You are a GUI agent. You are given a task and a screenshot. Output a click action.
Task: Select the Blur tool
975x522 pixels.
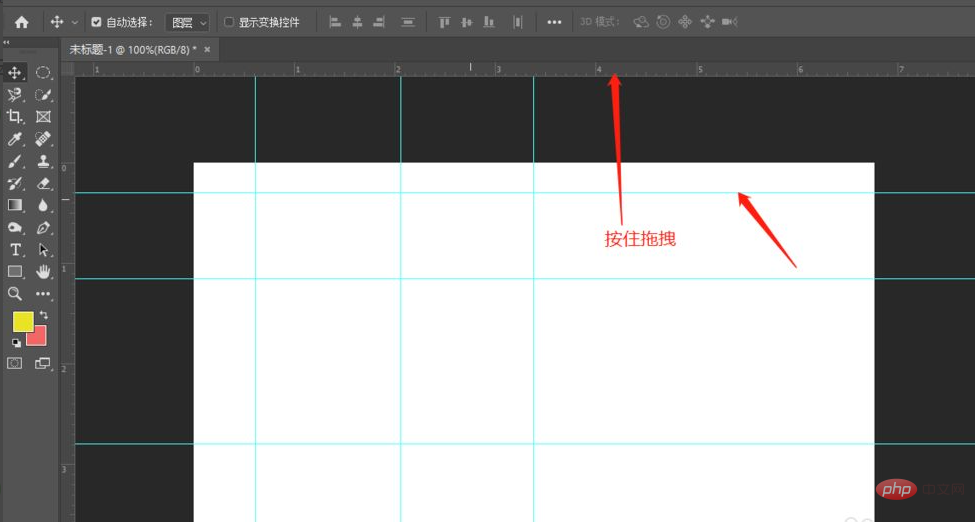(43, 205)
